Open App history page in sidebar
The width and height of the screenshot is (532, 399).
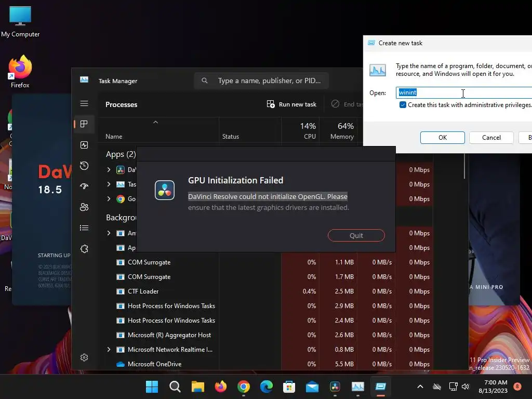[84, 166]
